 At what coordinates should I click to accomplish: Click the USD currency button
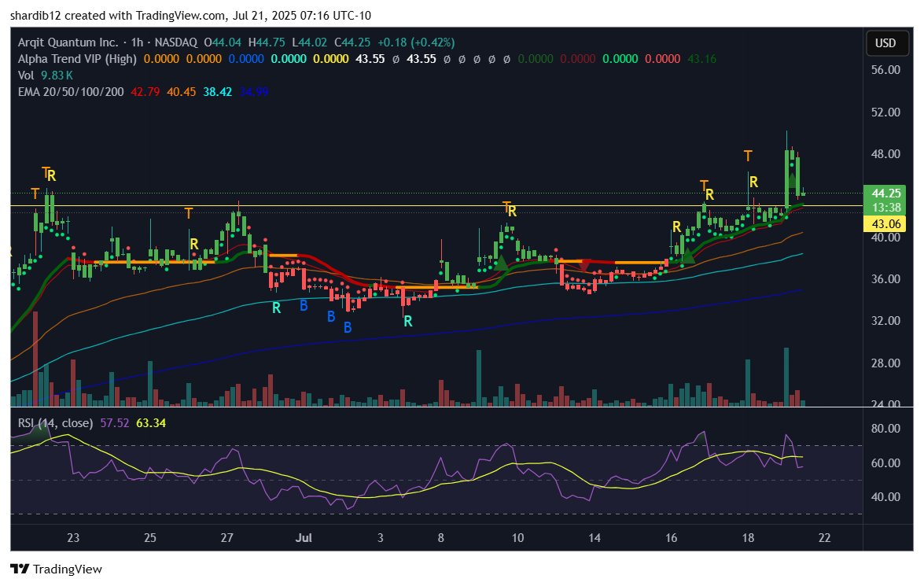[885, 43]
